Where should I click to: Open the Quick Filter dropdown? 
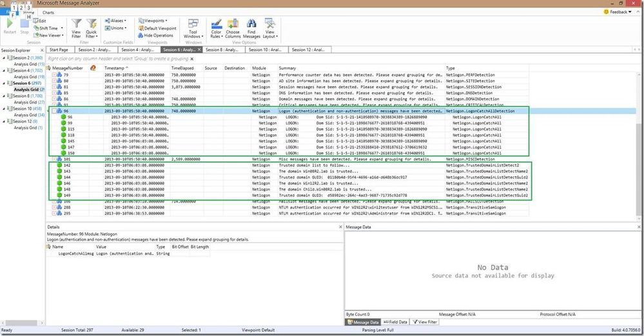click(91, 28)
